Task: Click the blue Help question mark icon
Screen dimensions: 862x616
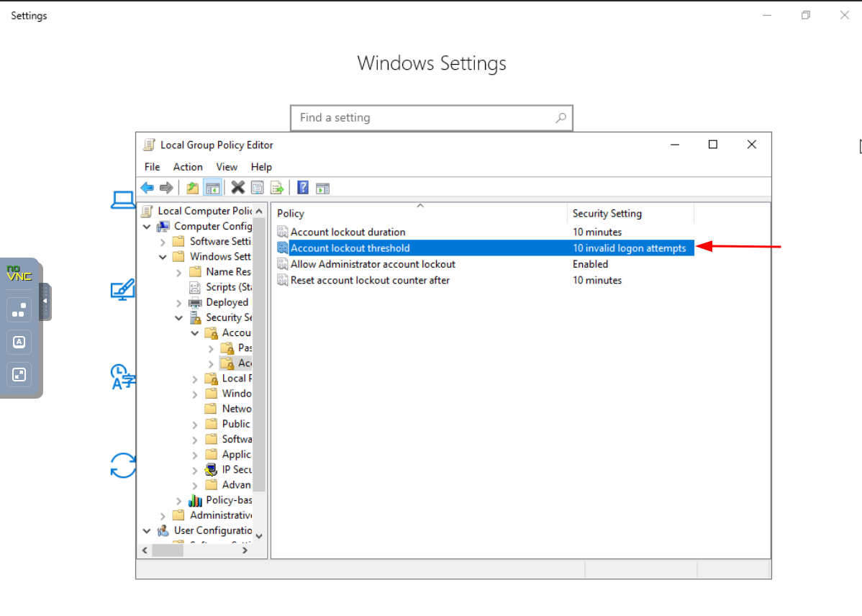Action: [x=303, y=188]
